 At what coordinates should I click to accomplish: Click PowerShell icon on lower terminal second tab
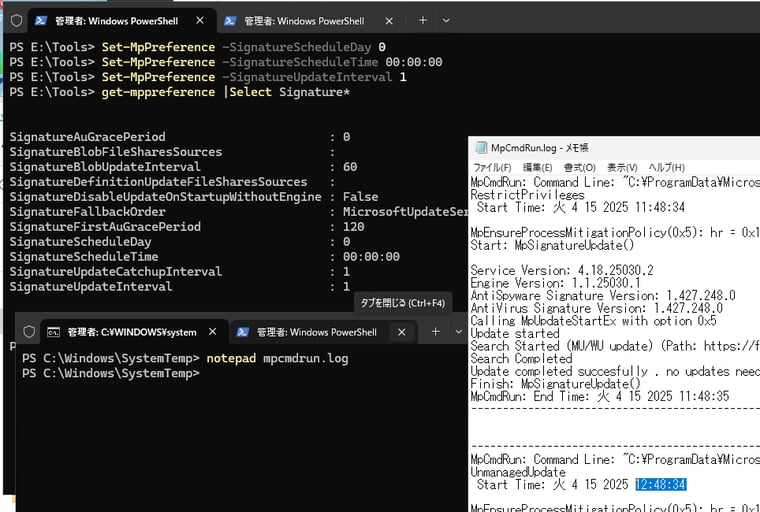pos(242,332)
